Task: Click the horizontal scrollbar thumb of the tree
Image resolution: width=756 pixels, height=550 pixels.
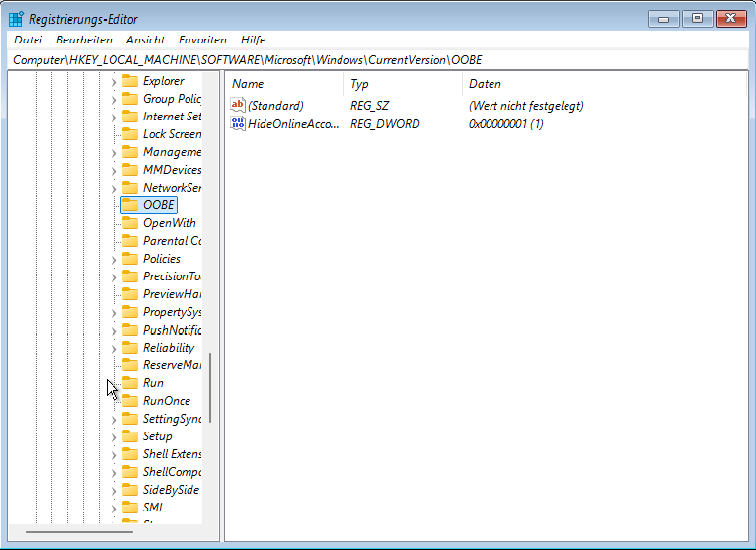Action: point(80,532)
